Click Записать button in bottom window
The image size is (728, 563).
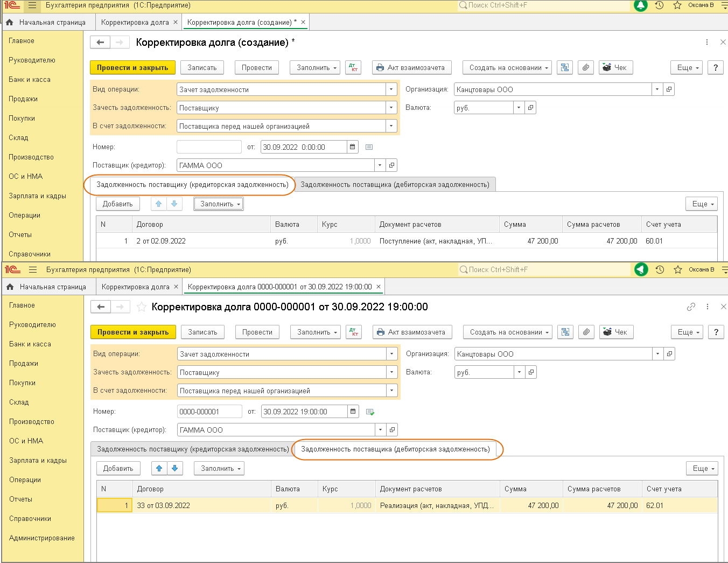pos(202,332)
